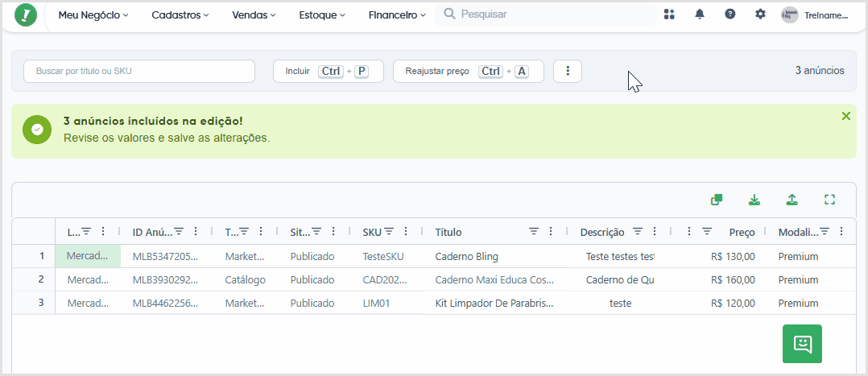Open the Modalidade column options menu

pyautogui.click(x=841, y=231)
